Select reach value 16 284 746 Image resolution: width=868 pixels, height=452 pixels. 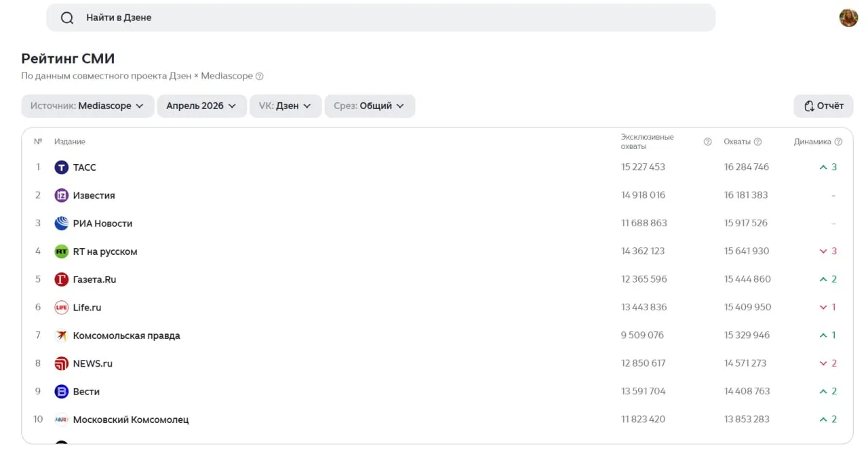[747, 167]
